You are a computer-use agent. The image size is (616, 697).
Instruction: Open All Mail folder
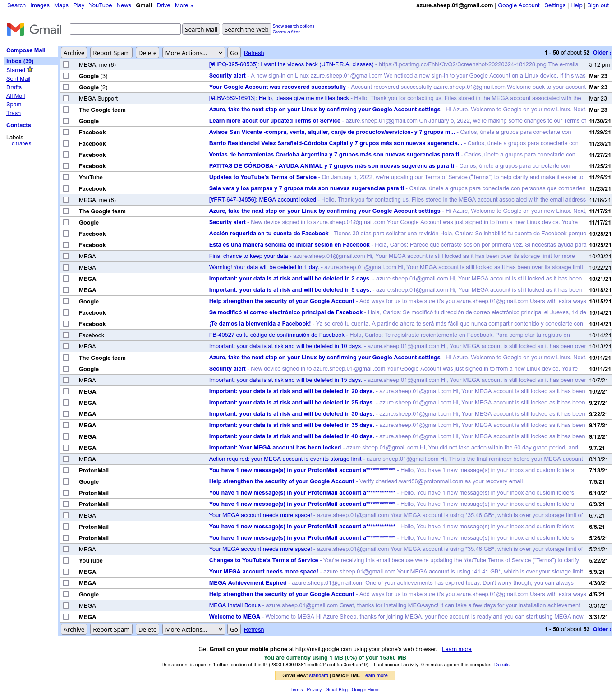[x=15, y=96]
